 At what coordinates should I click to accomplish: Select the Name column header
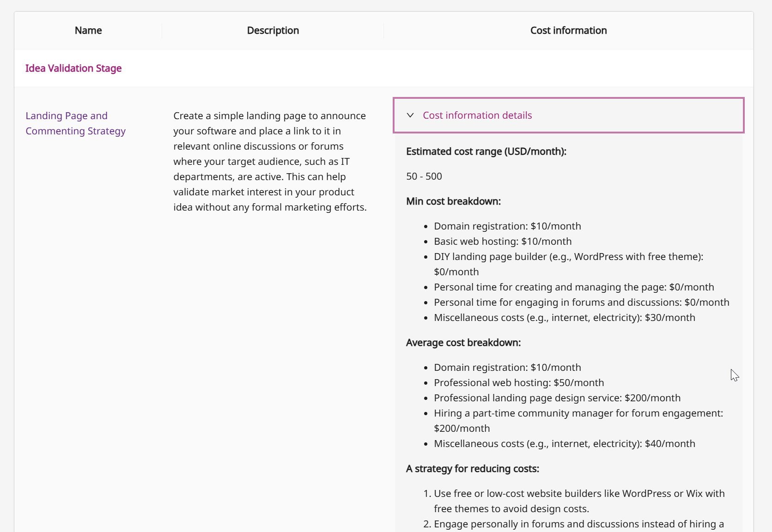pos(88,30)
